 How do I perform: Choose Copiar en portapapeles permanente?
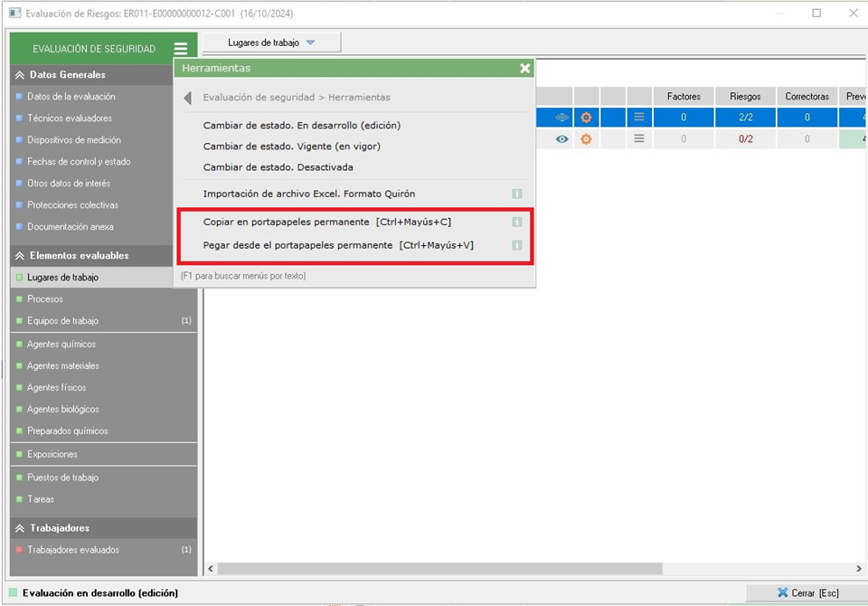pos(326,222)
